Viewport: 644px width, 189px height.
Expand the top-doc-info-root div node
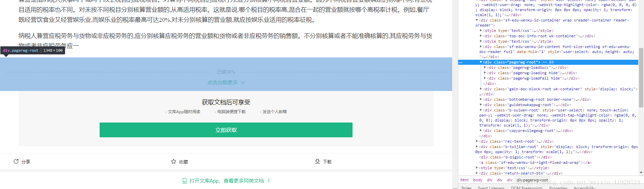click(481, 36)
